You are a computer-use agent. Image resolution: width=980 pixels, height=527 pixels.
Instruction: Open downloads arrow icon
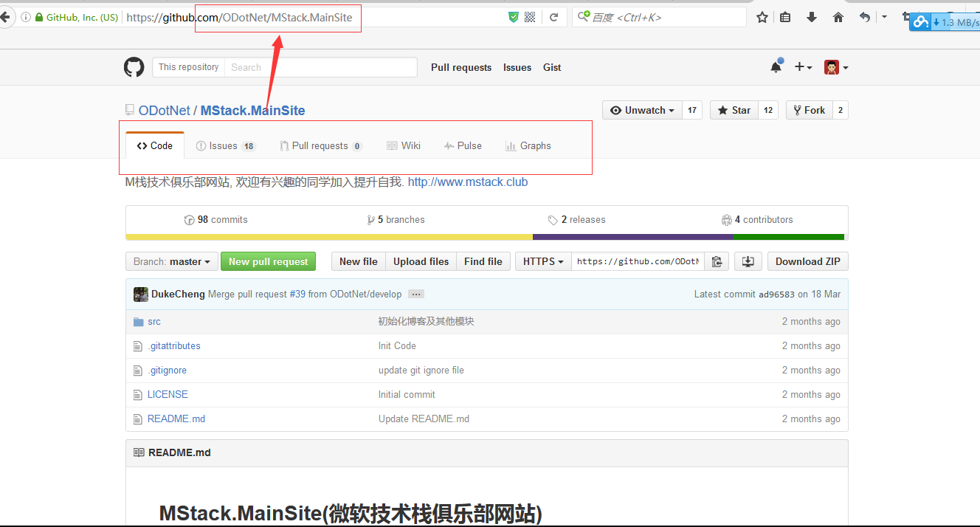coord(812,17)
